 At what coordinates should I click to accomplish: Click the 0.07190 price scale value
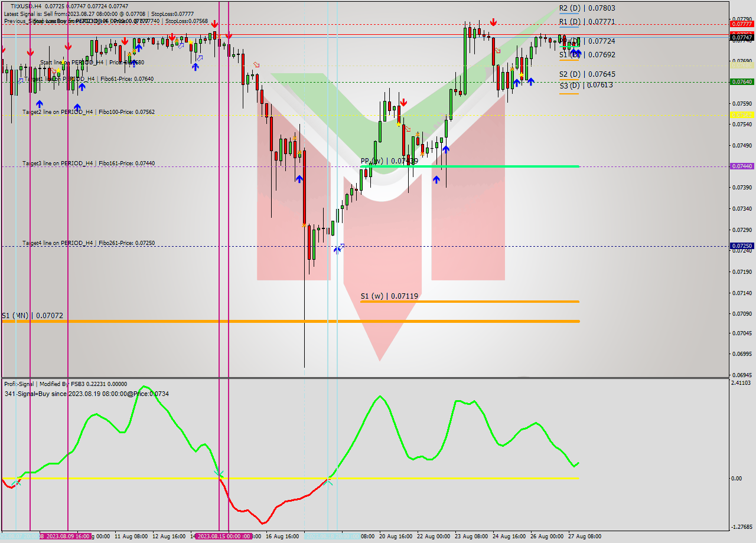(742, 271)
